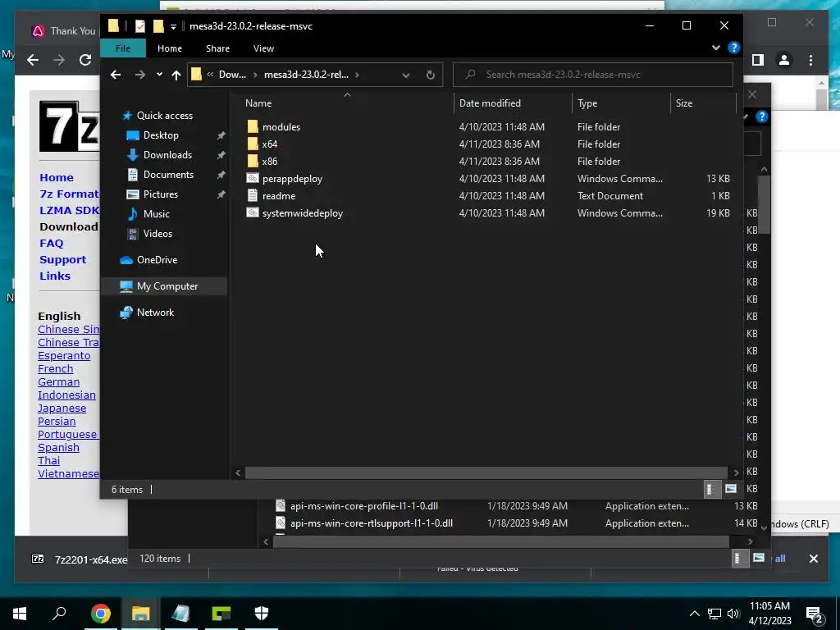The image size is (840, 630).
Task: Open Downloads in navigation pane
Action: coord(167,155)
